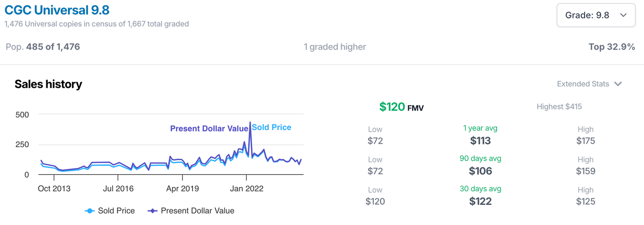Select the 1 year avg $113 stat

(480, 135)
